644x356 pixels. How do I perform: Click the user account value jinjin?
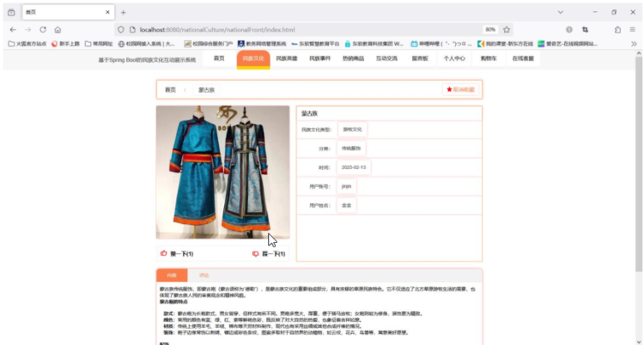(346, 186)
